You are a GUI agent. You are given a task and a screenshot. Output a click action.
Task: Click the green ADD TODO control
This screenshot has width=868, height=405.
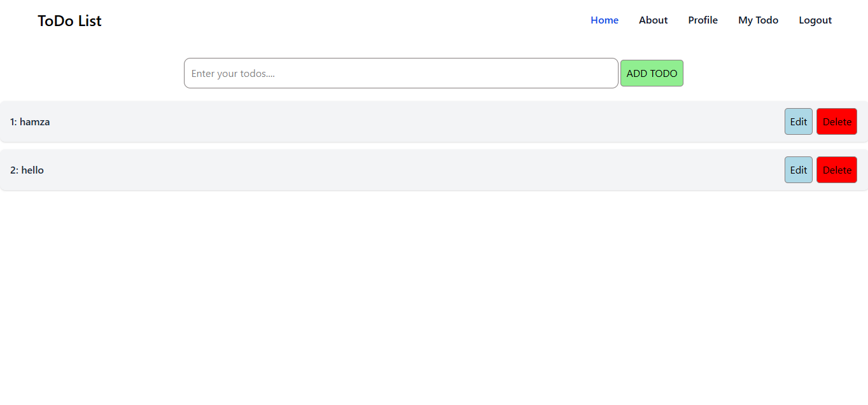(652, 72)
